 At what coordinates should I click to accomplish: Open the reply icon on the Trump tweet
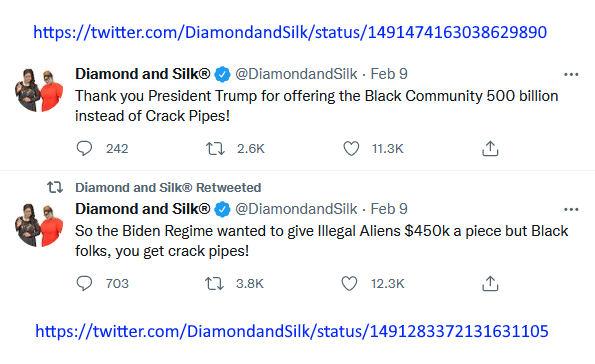[x=84, y=148]
